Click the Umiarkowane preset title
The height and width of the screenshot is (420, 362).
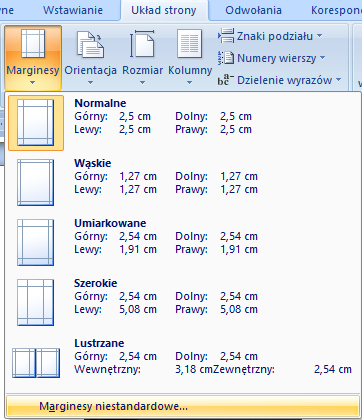[110, 223]
